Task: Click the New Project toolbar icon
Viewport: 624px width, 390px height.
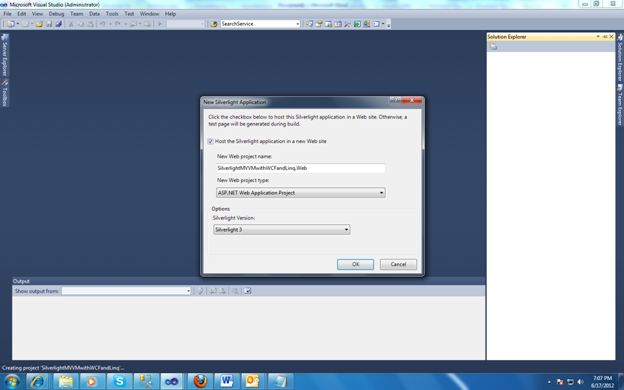Action: [10, 24]
